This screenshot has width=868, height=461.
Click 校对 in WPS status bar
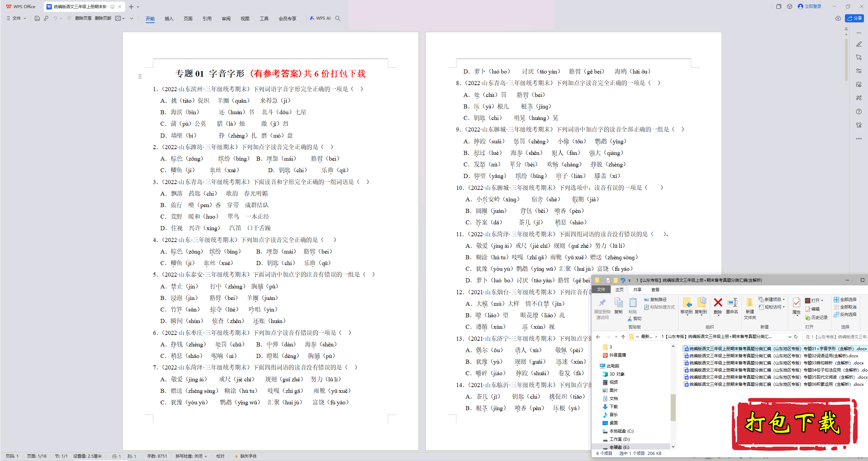tap(220, 456)
